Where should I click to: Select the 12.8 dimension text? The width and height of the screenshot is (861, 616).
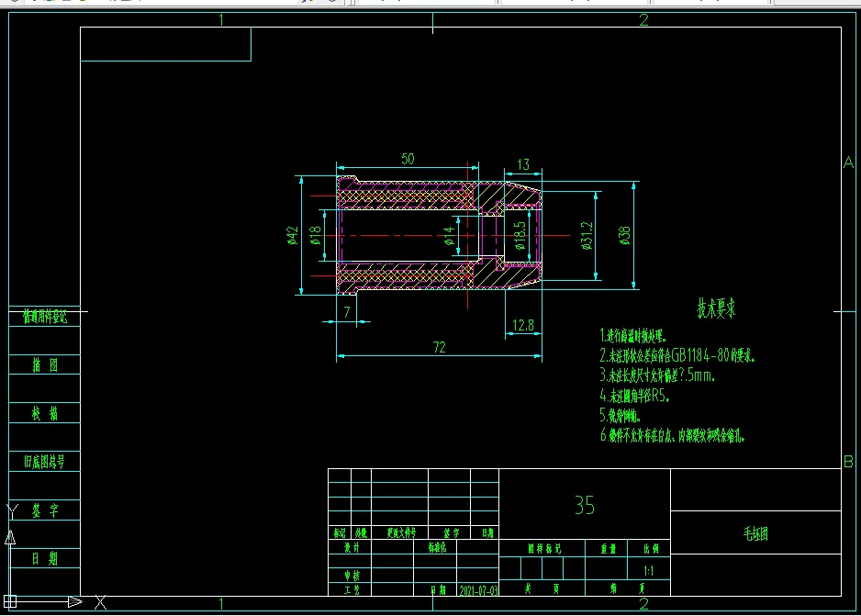point(523,325)
